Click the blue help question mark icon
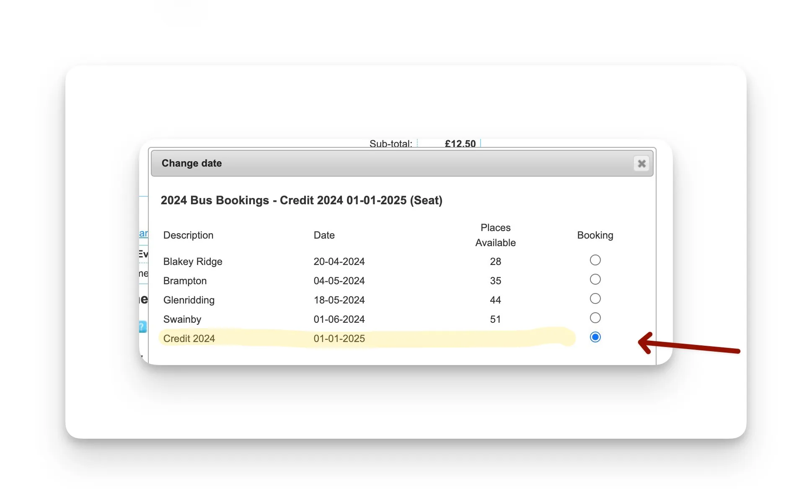 [143, 327]
